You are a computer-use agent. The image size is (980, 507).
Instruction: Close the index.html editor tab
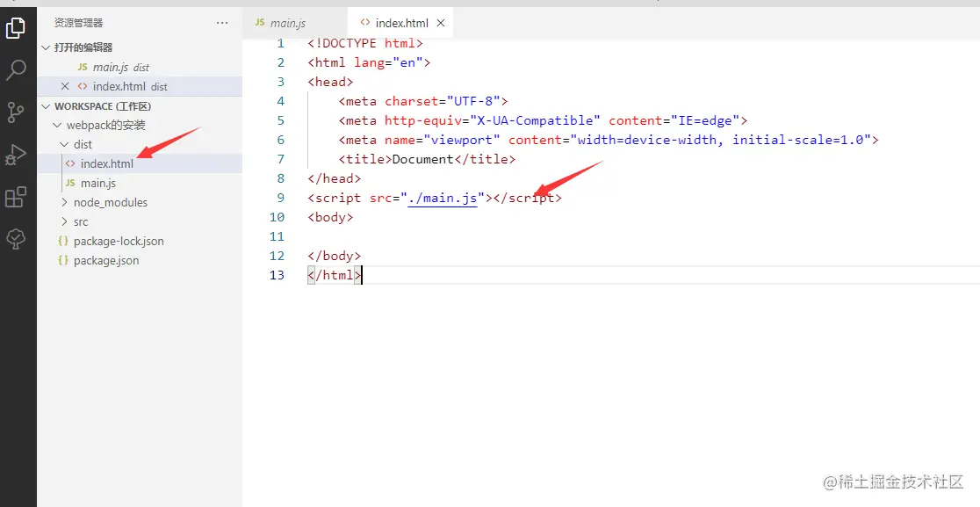pyautogui.click(x=441, y=23)
